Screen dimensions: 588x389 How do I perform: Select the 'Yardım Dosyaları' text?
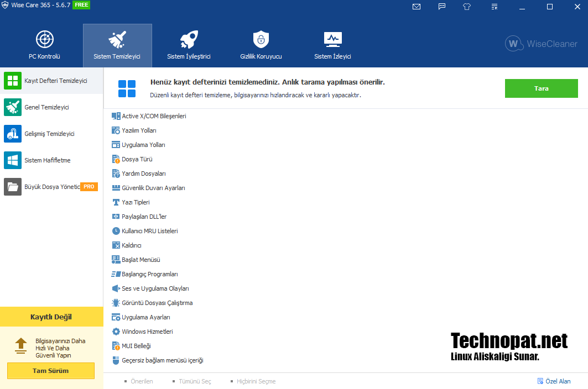pyautogui.click(x=144, y=174)
